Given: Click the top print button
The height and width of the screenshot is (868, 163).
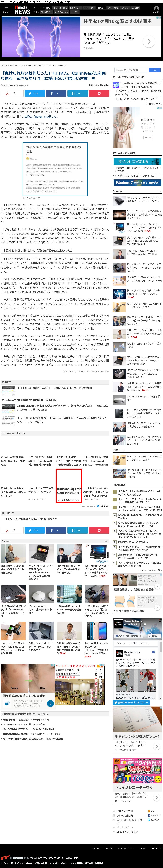Looking at the screenshot, I should 12,93.
